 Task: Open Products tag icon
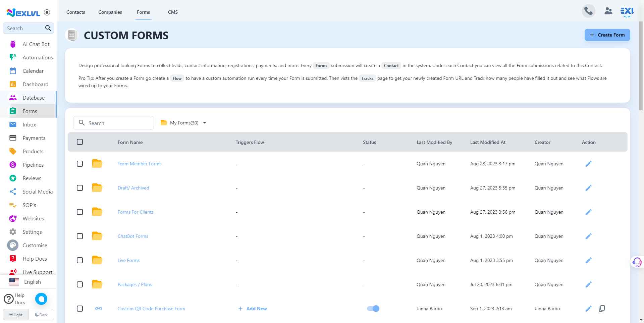pyautogui.click(x=13, y=151)
